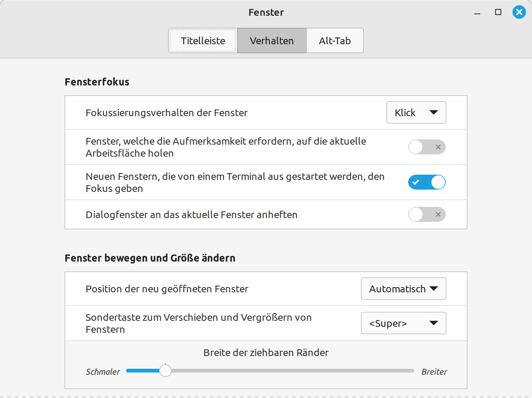Disable focus for terminal-started new windows

click(x=427, y=182)
